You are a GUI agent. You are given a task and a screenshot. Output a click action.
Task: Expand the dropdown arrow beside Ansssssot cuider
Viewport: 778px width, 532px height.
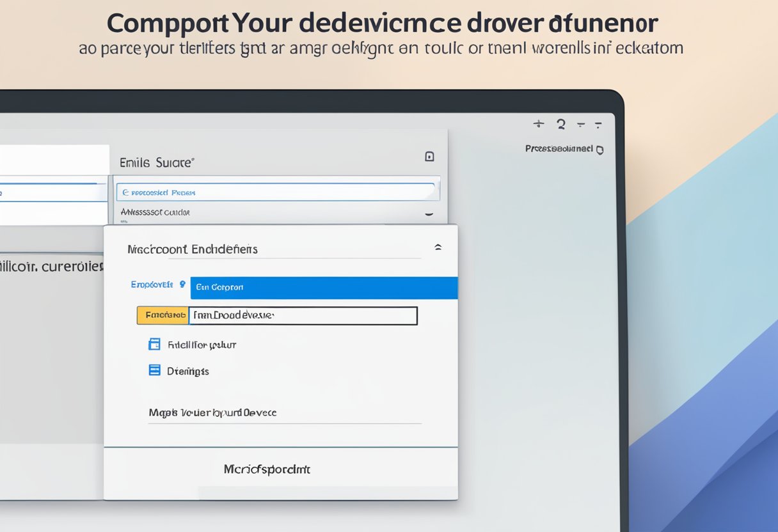(429, 215)
